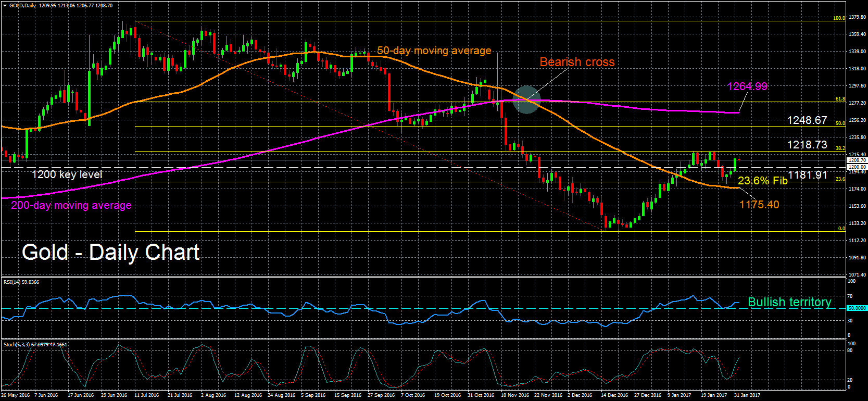Click the 1181.91 price annotation

pos(808,175)
